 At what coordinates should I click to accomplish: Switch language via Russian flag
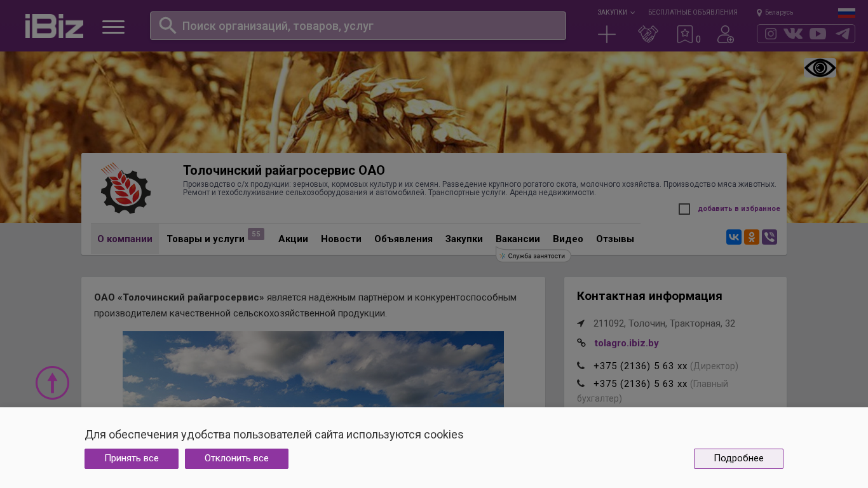[x=846, y=13]
